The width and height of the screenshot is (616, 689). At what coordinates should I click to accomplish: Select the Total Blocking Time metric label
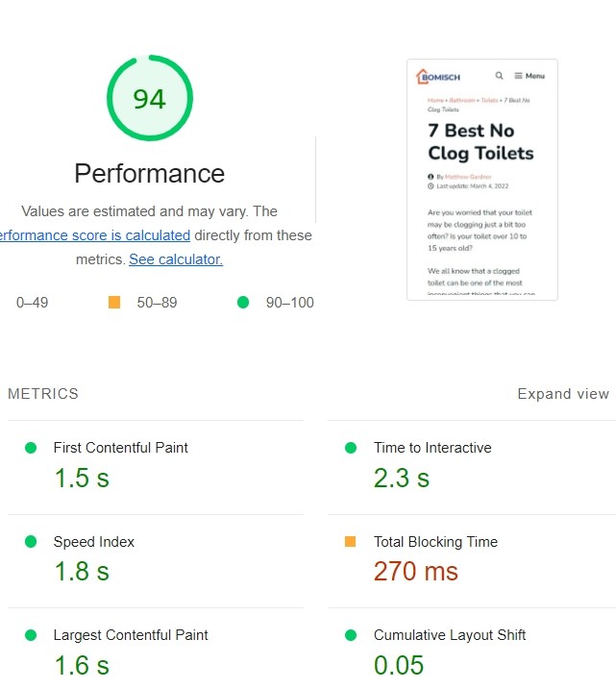(435, 542)
